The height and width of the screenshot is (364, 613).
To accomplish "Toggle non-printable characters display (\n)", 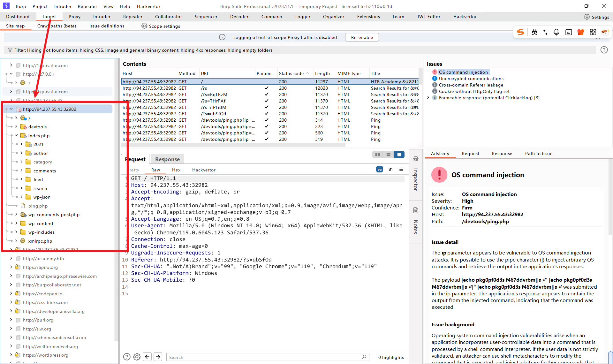I will (x=390, y=170).
